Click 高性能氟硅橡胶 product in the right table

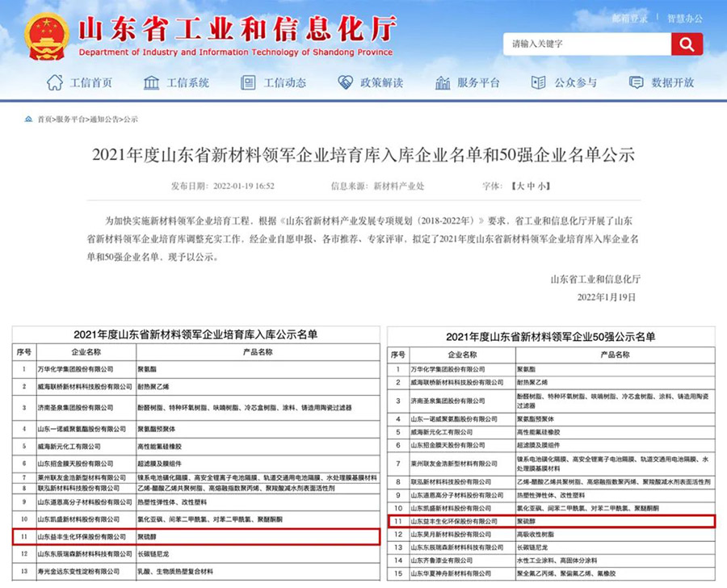pyautogui.click(x=539, y=432)
